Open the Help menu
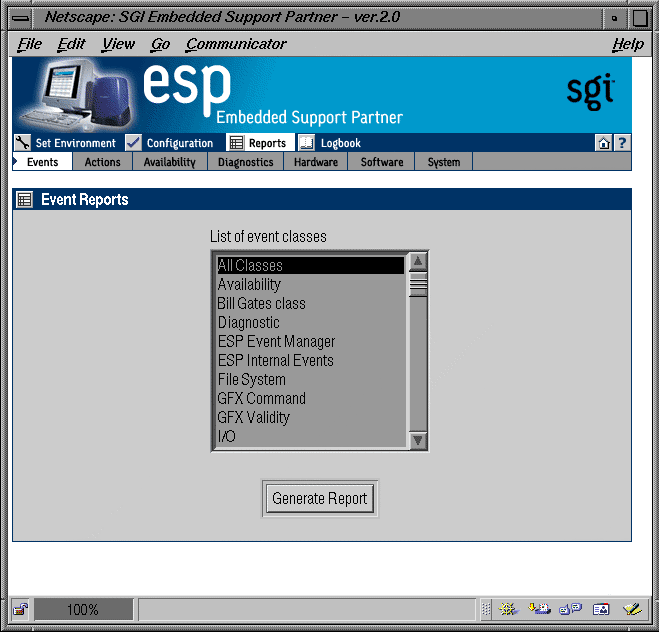This screenshot has height=632, width=659. coord(628,44)
